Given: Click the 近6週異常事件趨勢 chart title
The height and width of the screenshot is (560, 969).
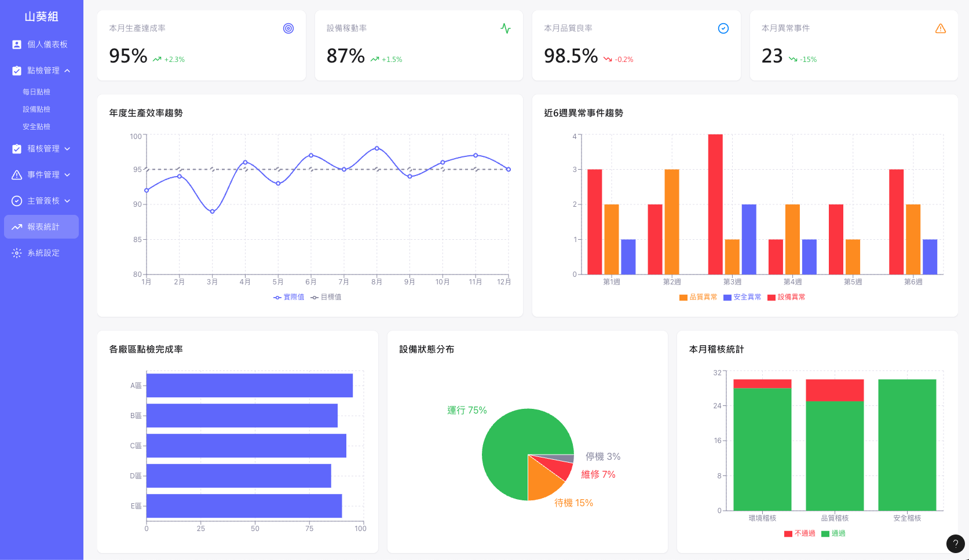Looking at the screenshot, I should point(583,113).
